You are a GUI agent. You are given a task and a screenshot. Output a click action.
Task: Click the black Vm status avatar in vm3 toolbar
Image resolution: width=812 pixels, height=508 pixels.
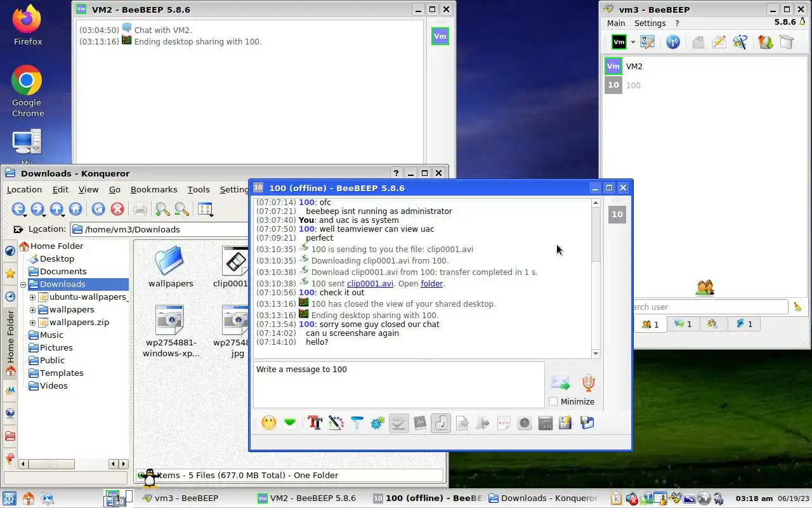(619, 43)
